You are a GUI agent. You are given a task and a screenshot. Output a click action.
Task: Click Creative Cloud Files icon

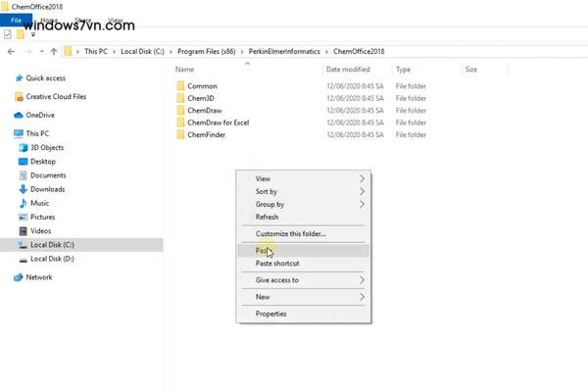(x=19, y=96)
